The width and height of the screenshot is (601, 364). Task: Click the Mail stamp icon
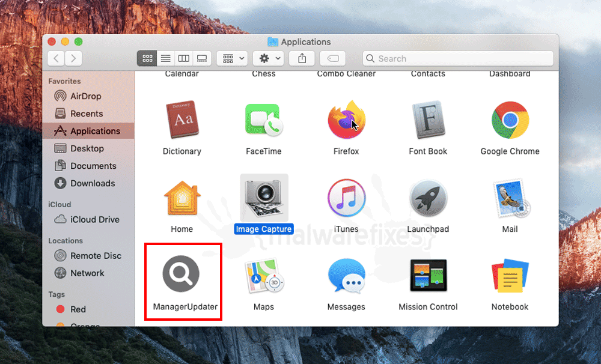[x=511, y=198]
